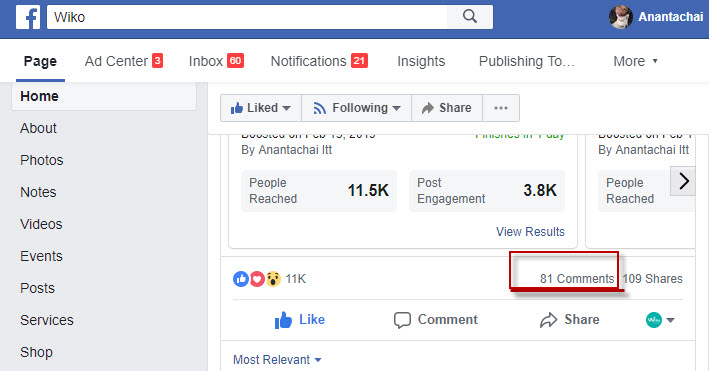Open the Most Relevant comments sort dropdown

click(x=277, y=360)
